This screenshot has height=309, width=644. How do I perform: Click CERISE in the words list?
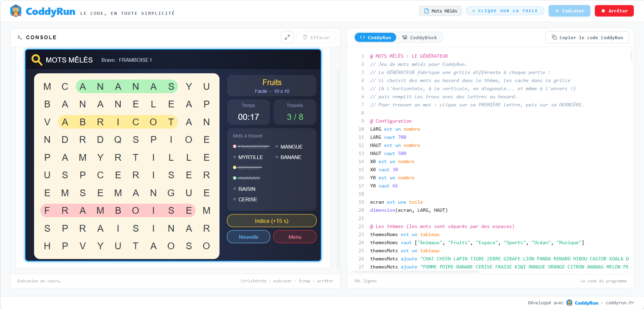click(x=248, y=199)
